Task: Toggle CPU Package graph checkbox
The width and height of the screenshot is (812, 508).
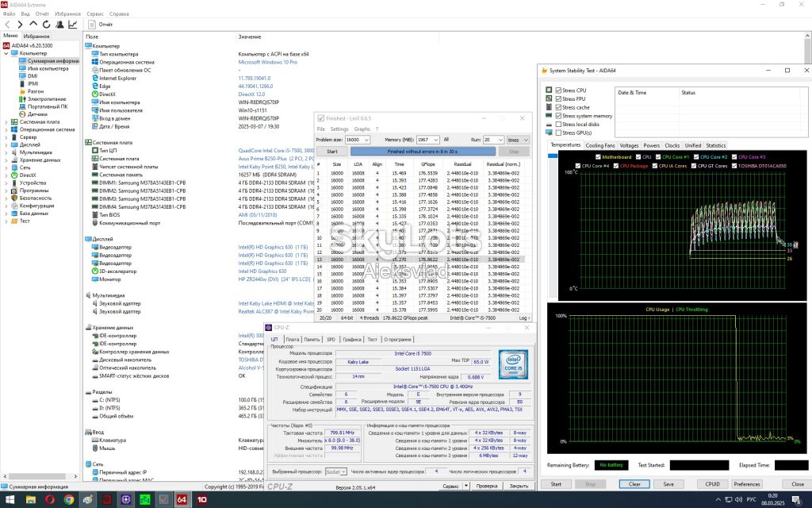Action: (x=615, y=166)
